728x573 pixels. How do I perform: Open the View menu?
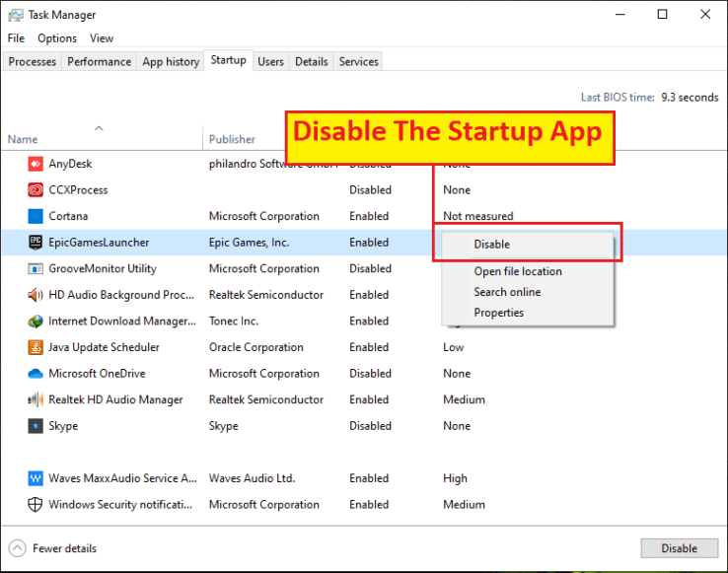coord(102,38)
